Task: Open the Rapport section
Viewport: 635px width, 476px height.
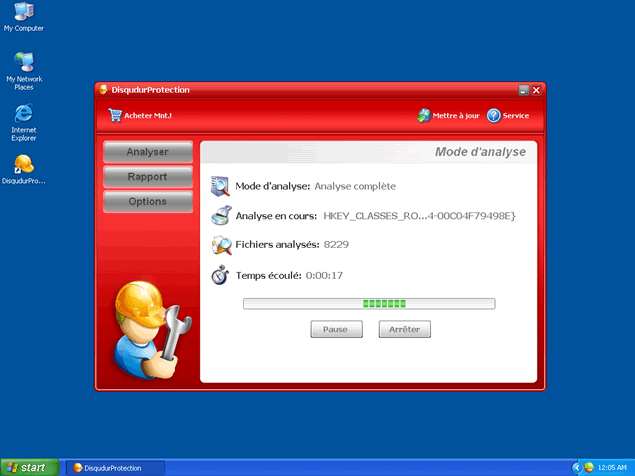Action: coord(147,177)
